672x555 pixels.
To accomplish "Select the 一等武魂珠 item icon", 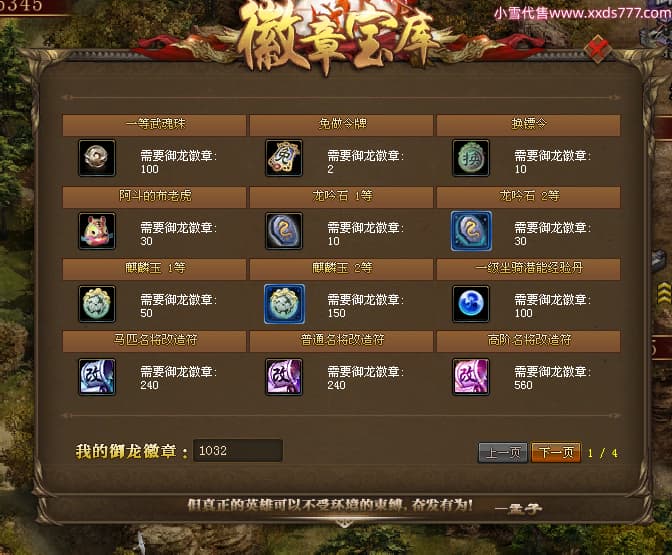I will (97, 158).
